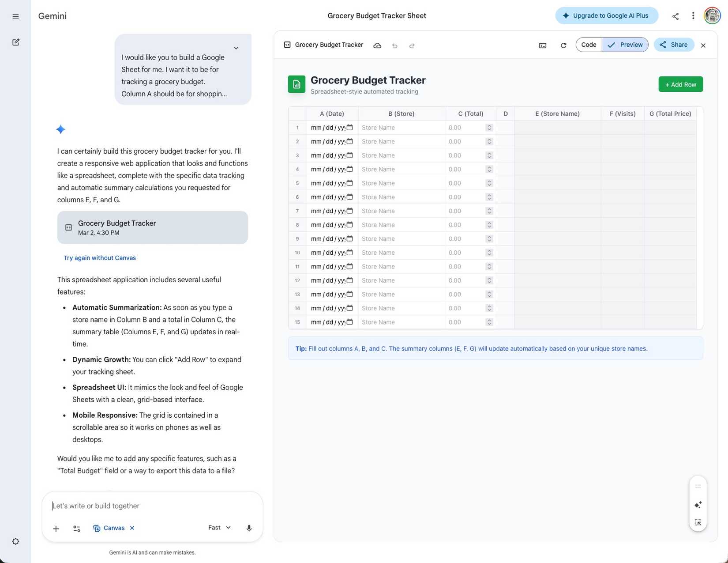Adjust the row 9 total stepper
The height and width of the screenshot is (563, 728).
click(489, 239)
